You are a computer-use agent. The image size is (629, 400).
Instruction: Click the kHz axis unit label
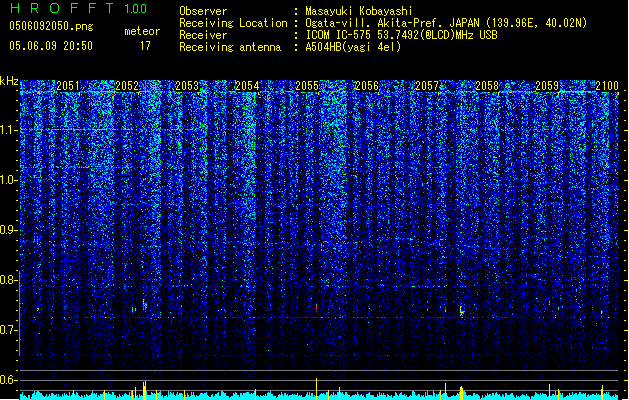click(x=9, y=81)
